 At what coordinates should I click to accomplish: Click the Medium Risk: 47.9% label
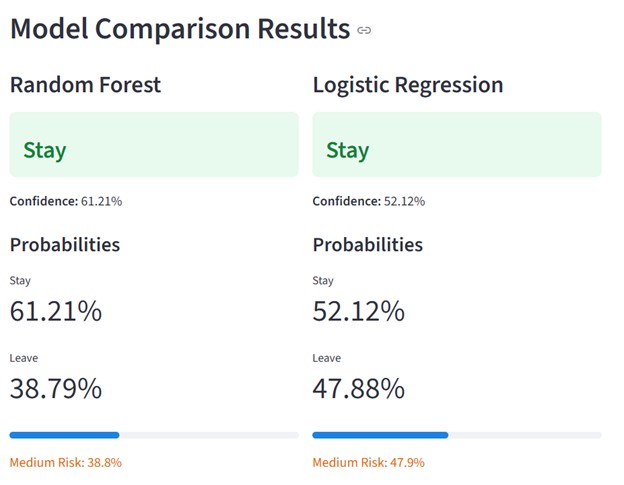point(368,463)
